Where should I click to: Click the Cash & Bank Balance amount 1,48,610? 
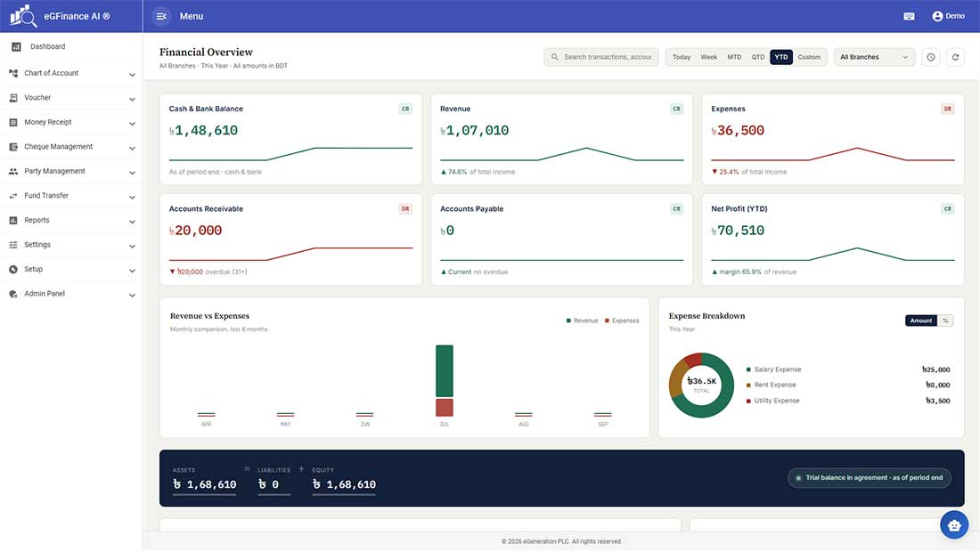click(x=203, y=131)
